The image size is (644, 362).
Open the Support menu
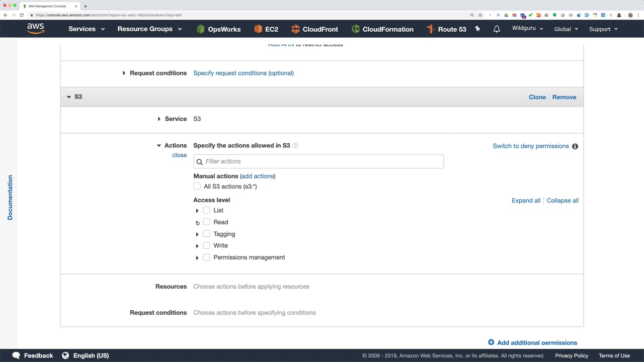pyautogui.click(x=603, y=29)
